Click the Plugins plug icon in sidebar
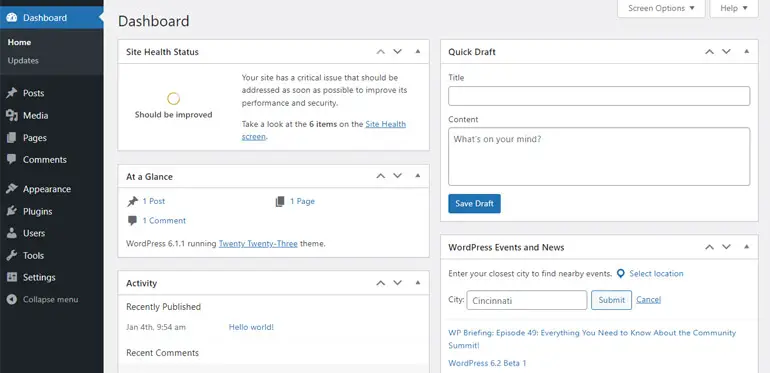The image size is (770, 373). [x=12, y=212]
